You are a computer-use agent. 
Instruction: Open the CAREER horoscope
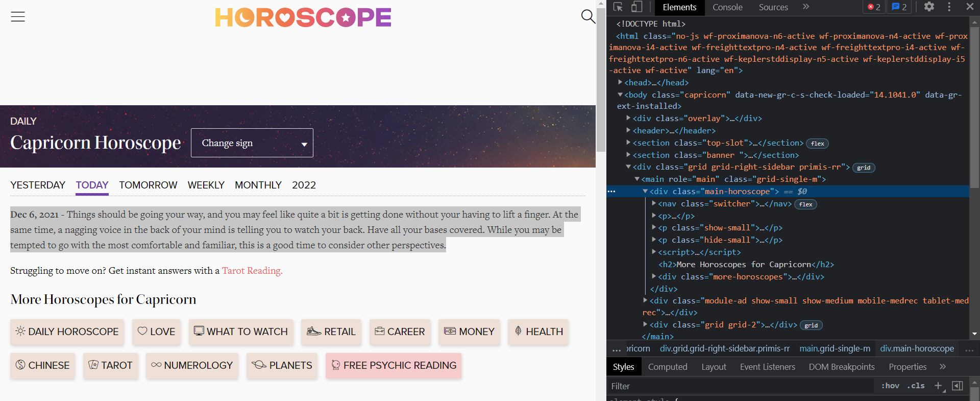pos(400,332)
